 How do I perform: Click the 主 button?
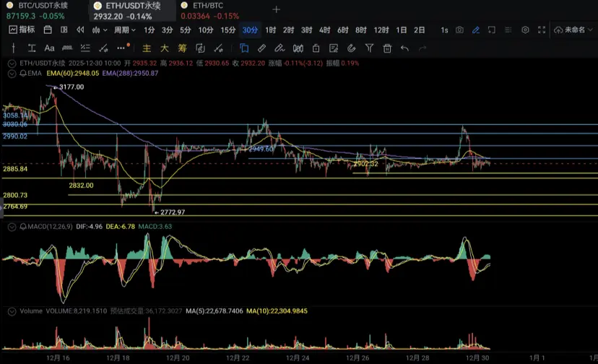pyautogui.click(x=147, y=48)
